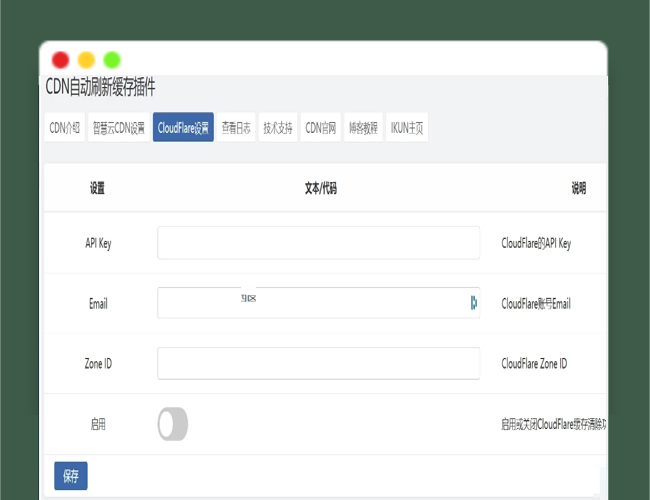Open the CDN官网 tab

320,127
